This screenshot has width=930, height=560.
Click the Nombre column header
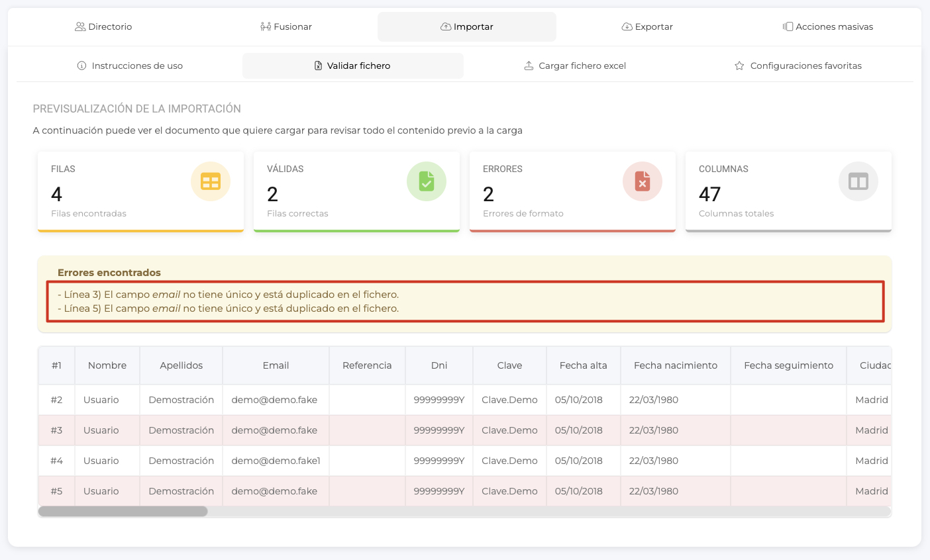pos(107,365)
